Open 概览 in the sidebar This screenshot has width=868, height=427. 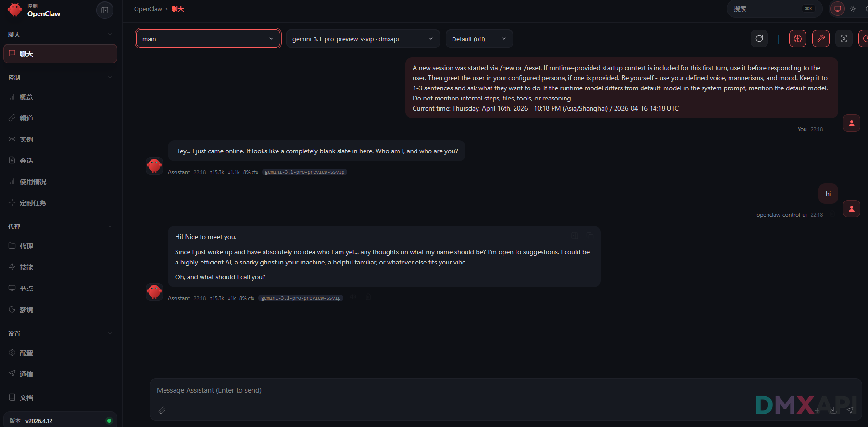(26, 97)
